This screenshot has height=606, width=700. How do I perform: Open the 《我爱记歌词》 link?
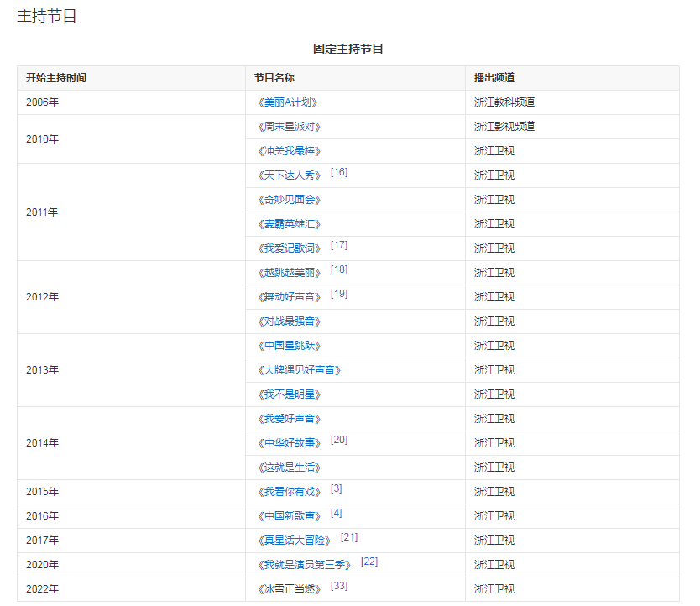click(288, 248)
